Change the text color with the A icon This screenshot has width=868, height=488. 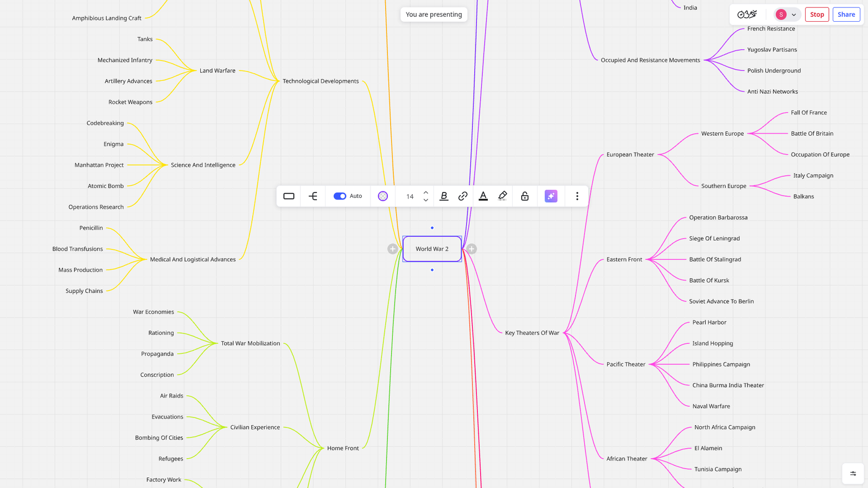483,196
